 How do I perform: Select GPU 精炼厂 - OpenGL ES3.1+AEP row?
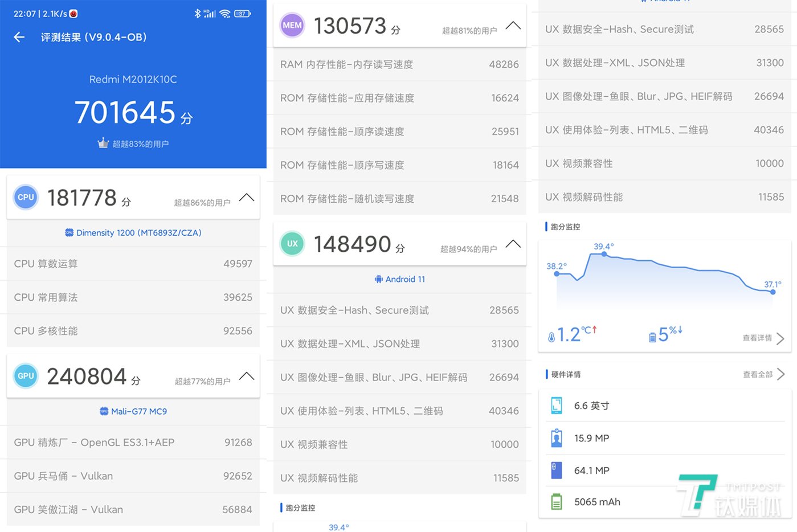133,443
